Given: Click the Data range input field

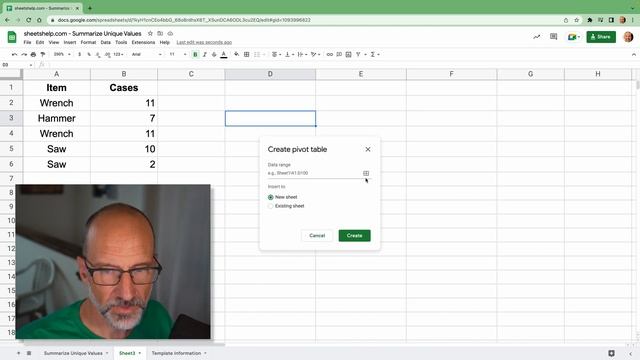Looking at the screenshot, I should pos(314,173).
